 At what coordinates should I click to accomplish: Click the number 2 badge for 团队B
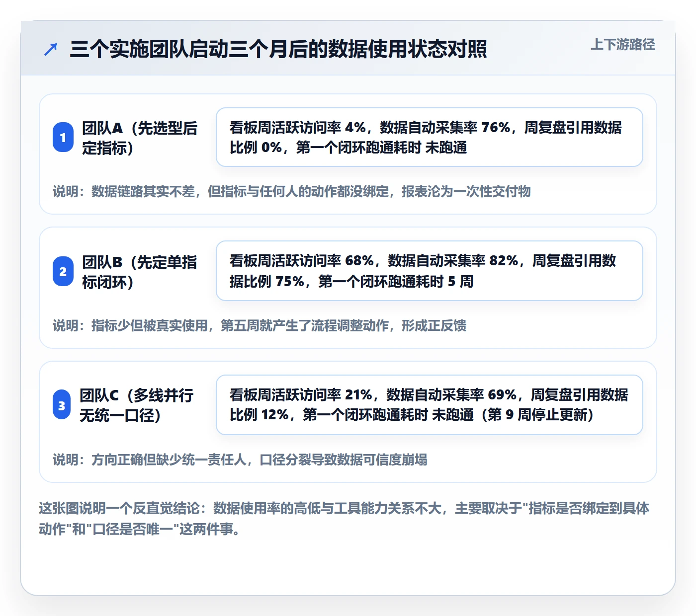63,271
